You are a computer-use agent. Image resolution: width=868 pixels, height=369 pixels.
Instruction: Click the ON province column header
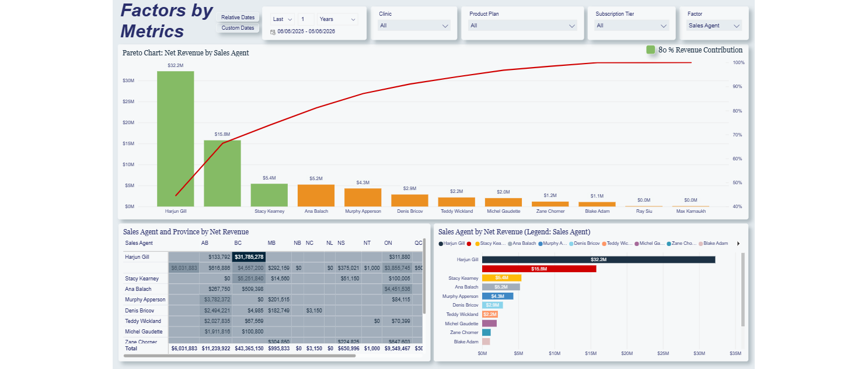pyautogui.click(x=388, y=243)
